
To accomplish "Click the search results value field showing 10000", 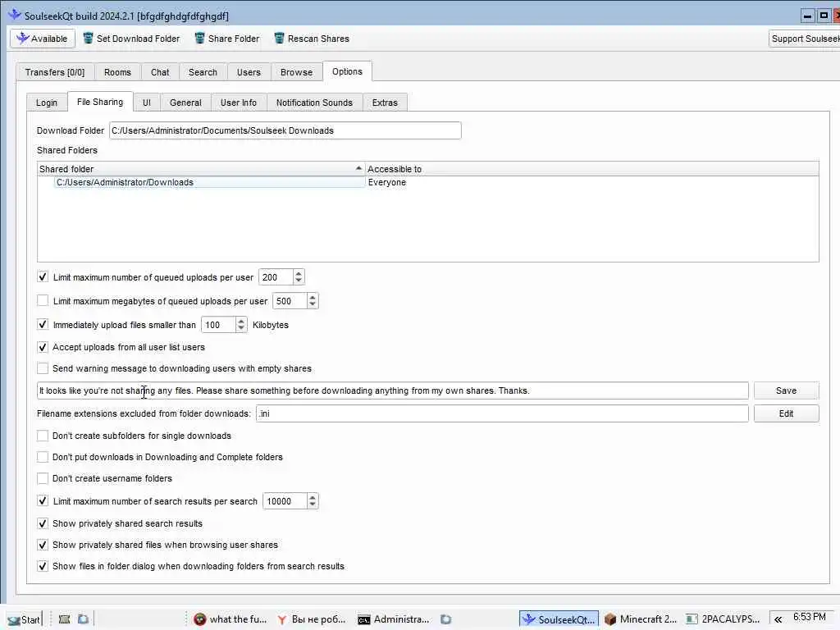I will (285, 501).
